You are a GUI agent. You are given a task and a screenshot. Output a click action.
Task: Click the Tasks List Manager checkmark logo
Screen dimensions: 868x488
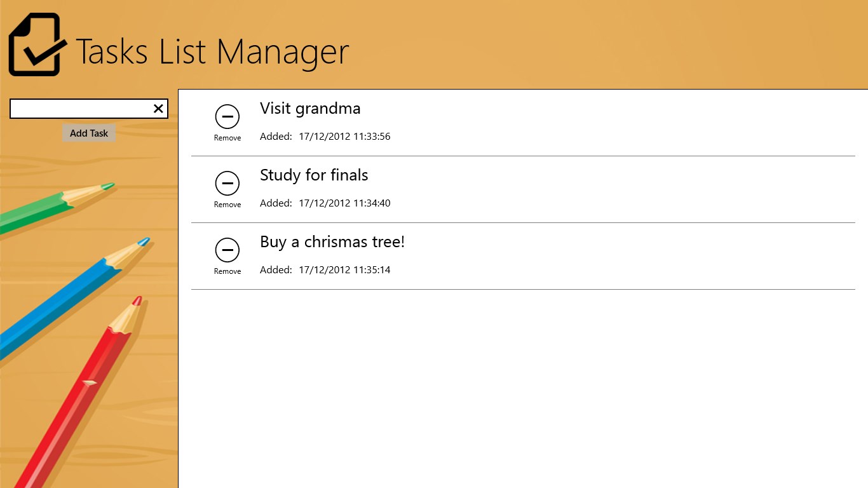pyautogui.click(x=37, y=46)
